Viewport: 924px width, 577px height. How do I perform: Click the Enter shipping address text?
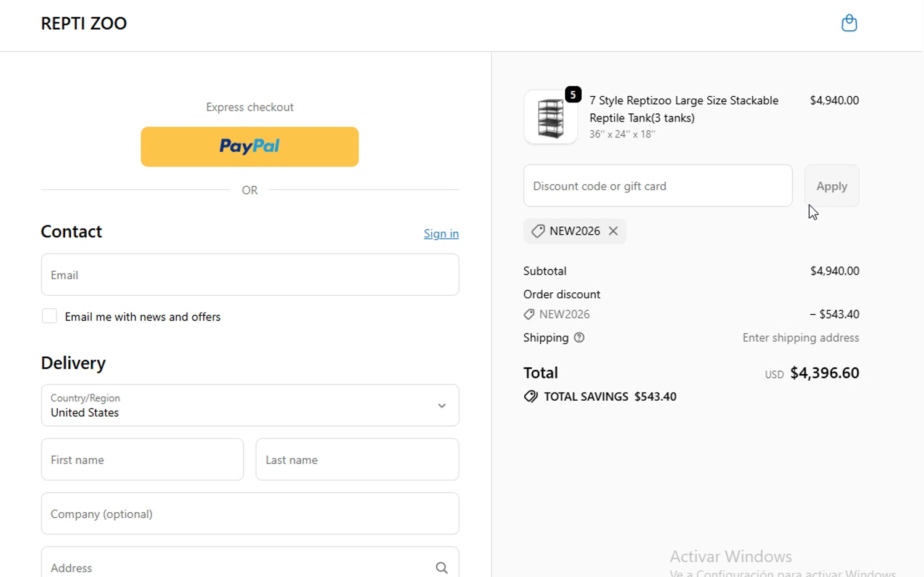[x=801, y=338]
